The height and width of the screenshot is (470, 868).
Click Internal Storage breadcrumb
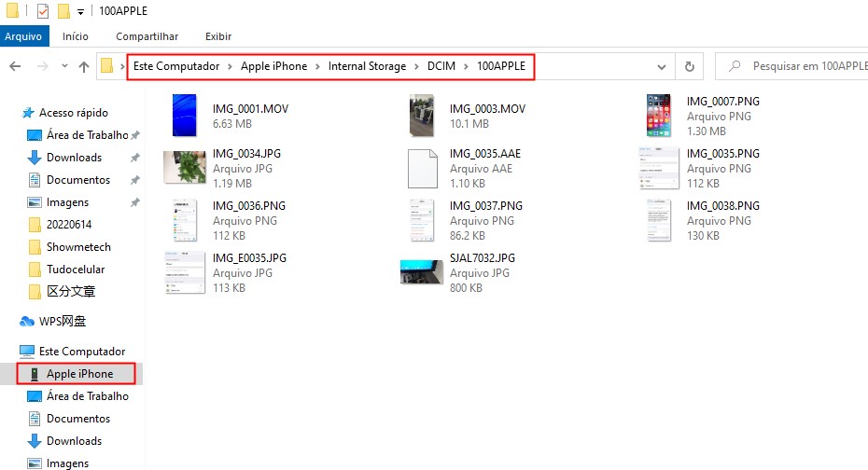coord(367,66)
